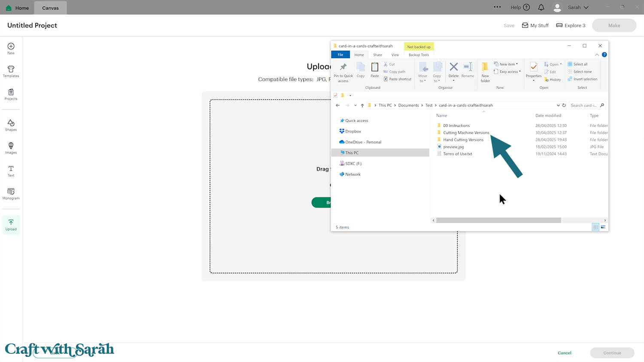Click the horizontal scrollbar in file list
This screenshot has height=362, width=644.
click(498, 220)
